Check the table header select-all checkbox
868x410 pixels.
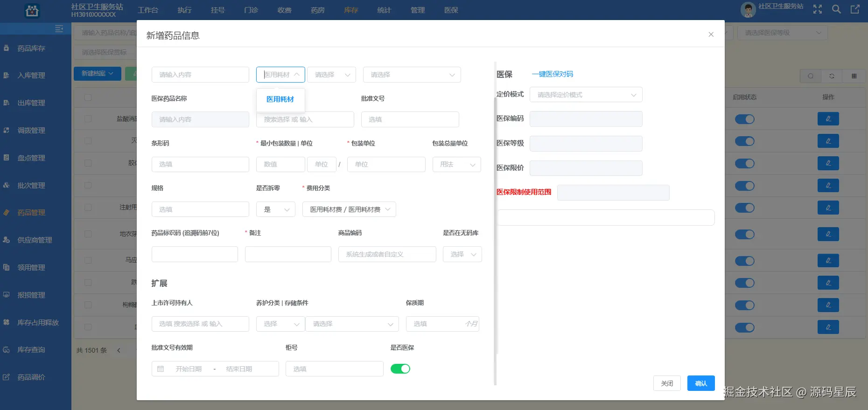click(88, 97)
